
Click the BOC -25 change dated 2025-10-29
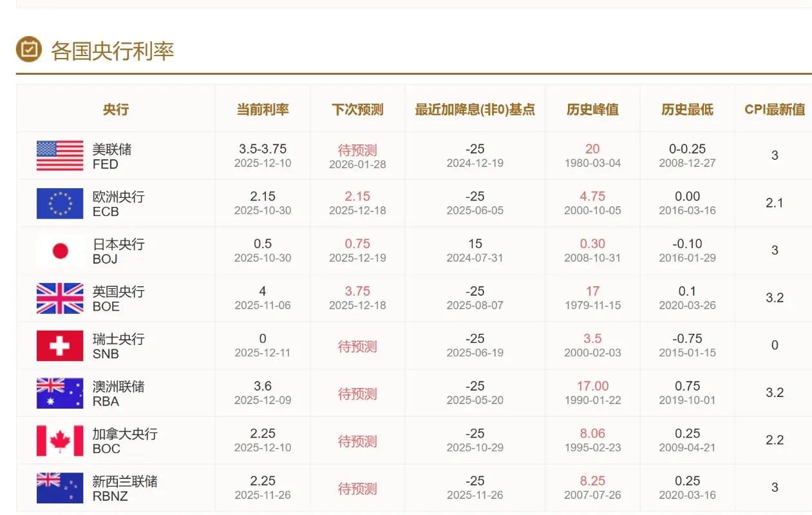click(x=475, y=434)
